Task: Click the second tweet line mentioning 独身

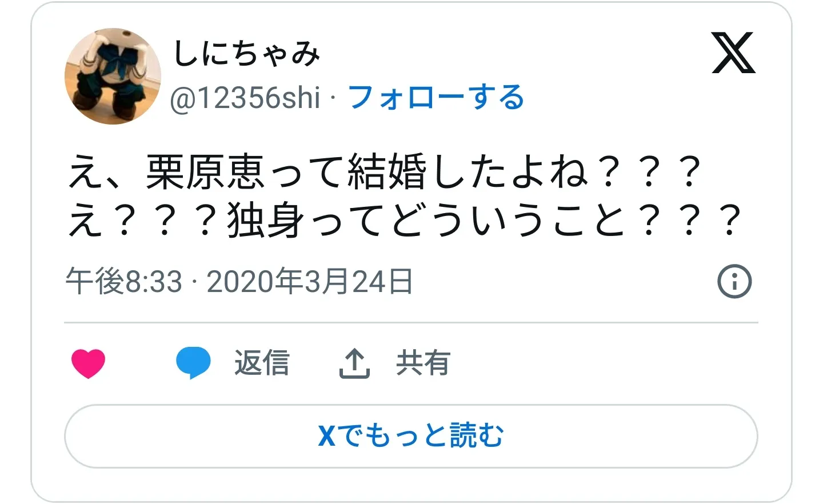Action: point(405,220)
